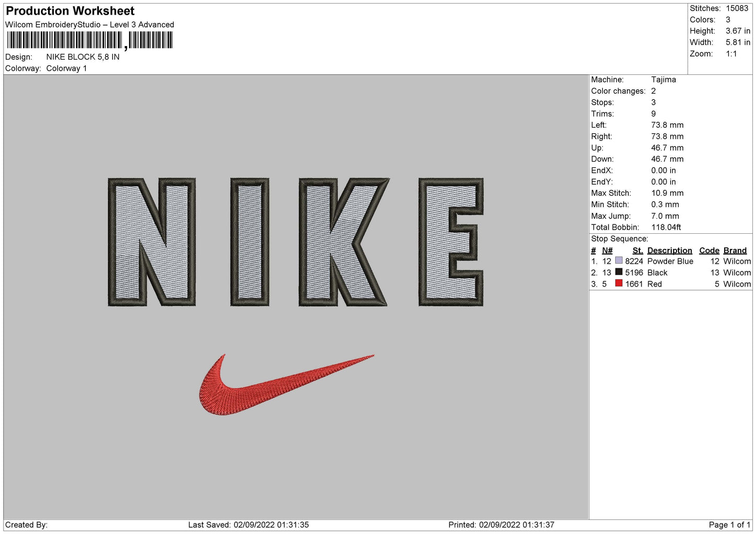Click the embroidered letter N
Image resolution: width=756 pixels, height=534 pixels.
point(152,242)
